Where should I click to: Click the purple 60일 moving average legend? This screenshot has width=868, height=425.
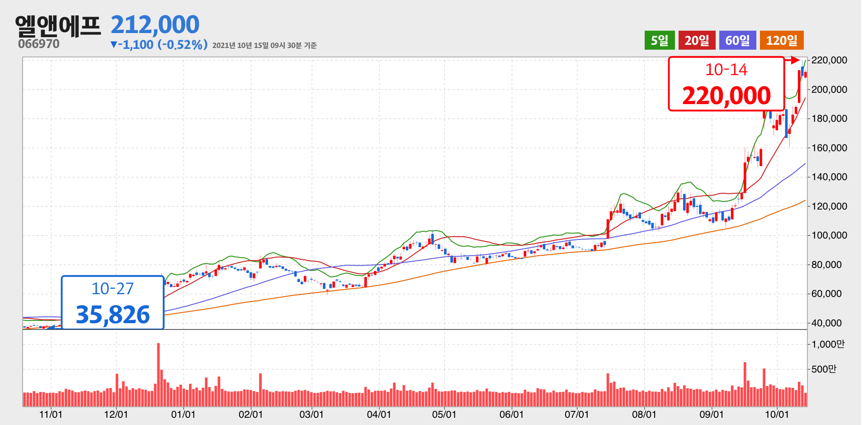click(737, 40)
